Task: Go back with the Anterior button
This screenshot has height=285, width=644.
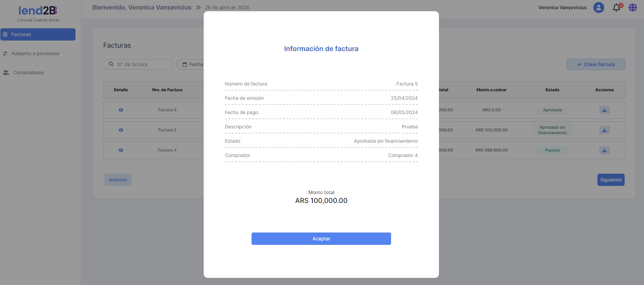Action: click(118, 180)
